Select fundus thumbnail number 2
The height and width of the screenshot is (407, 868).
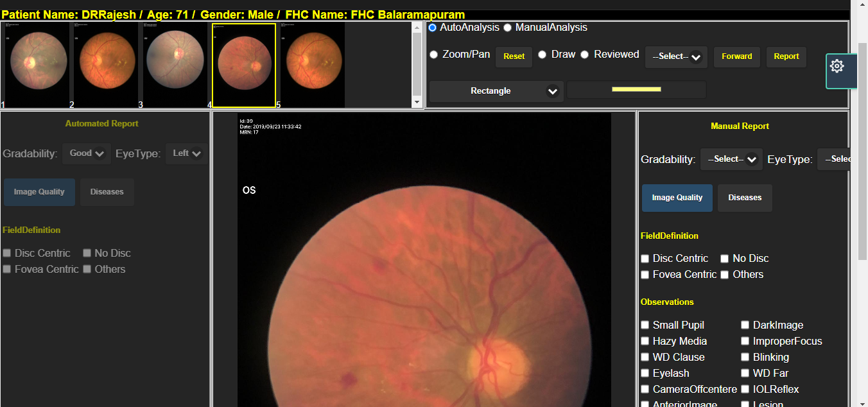tap(106, 65)
